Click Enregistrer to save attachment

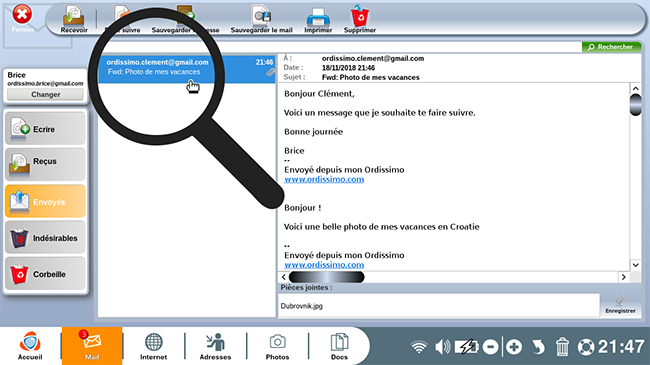(620, 305)
